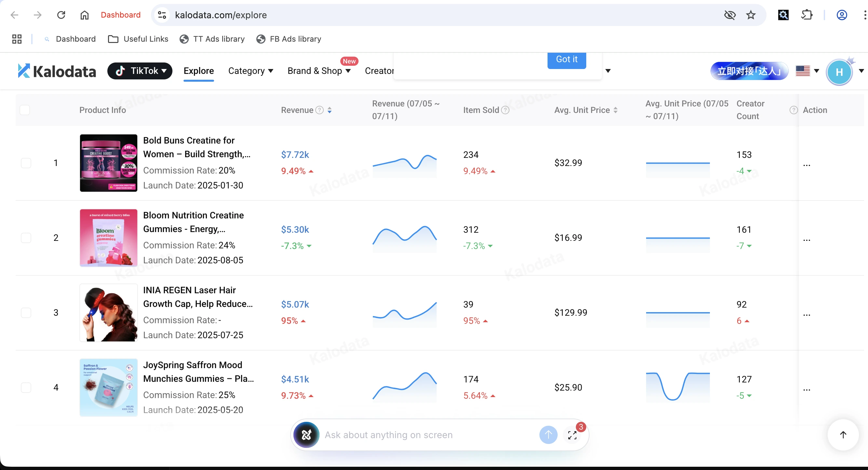Click the Bloom creatine gummies thumbnail
Screen dimensions: 868x470
tap(109, 238)
